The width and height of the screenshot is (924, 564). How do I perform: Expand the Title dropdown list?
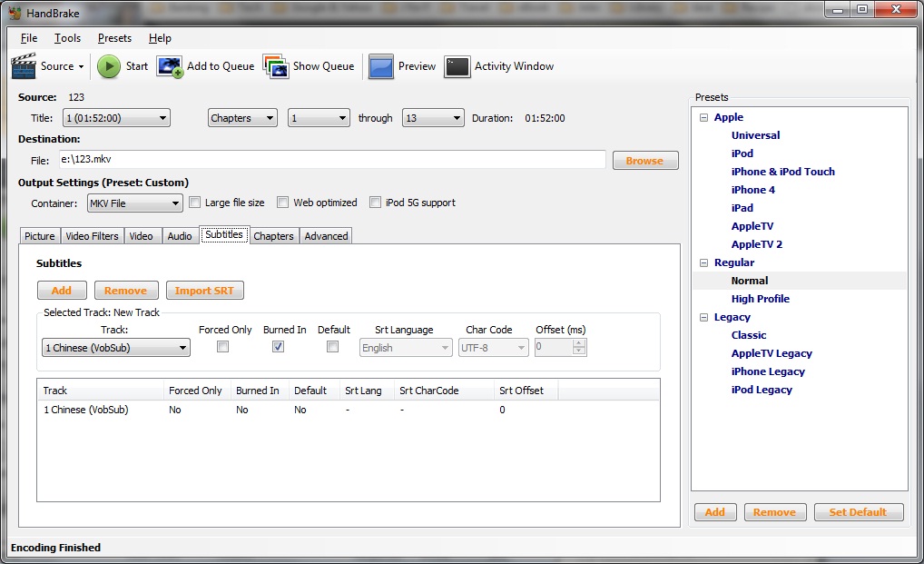tap(116, 118)
